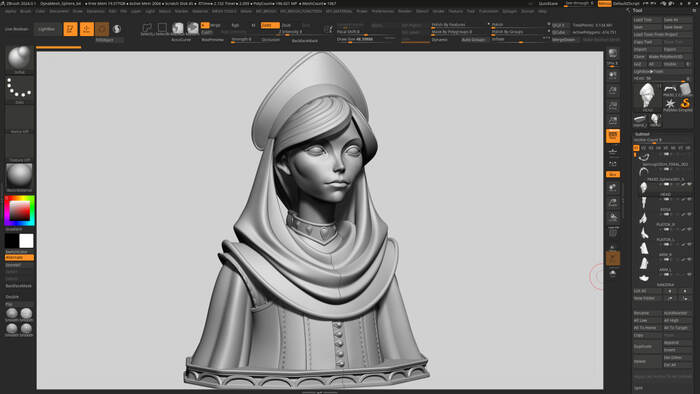700x394 pixels.
Task: Activate Edit mode button in top shelf
Action: 71,29
